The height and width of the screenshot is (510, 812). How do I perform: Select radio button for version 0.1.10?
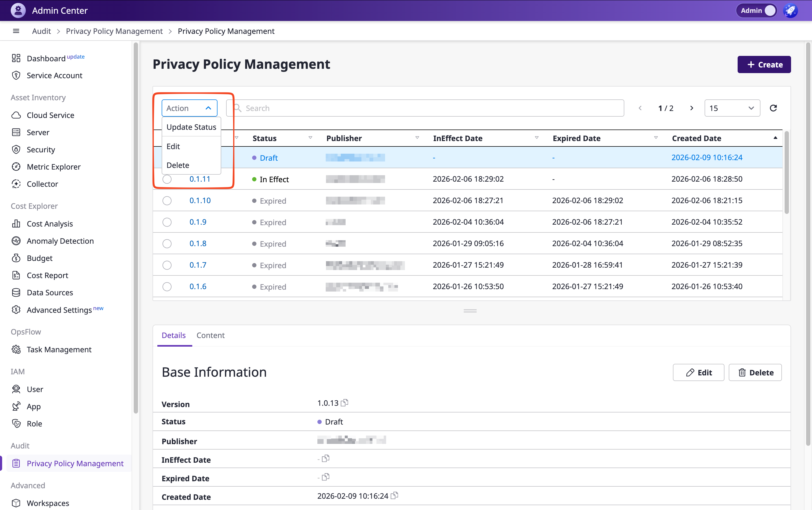point(167,201)
